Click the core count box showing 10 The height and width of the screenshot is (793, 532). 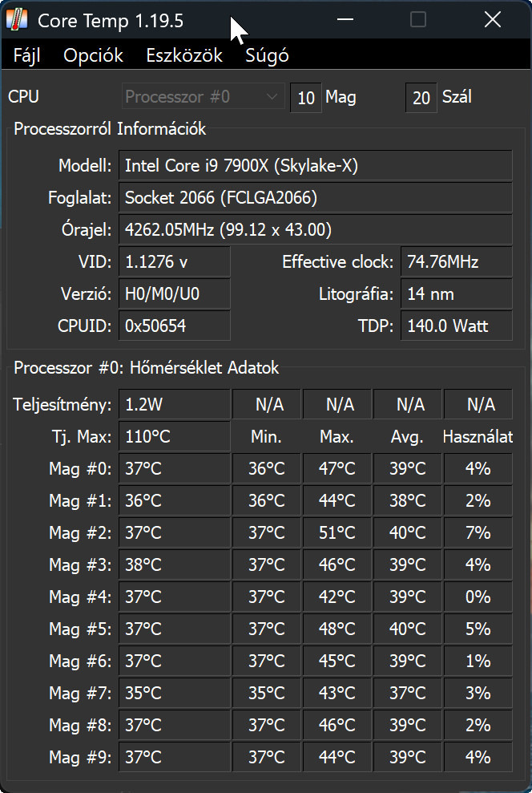[x=305, y=98]
